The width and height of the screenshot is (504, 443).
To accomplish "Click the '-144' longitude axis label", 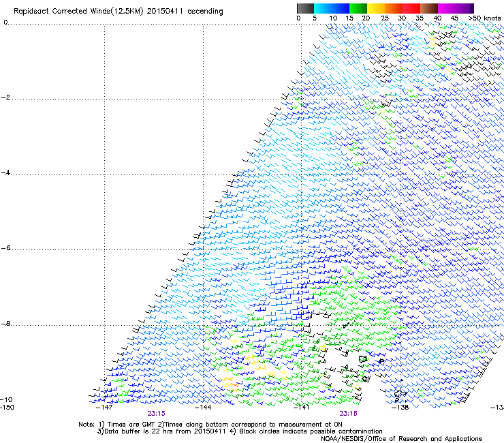I will 203,408.
